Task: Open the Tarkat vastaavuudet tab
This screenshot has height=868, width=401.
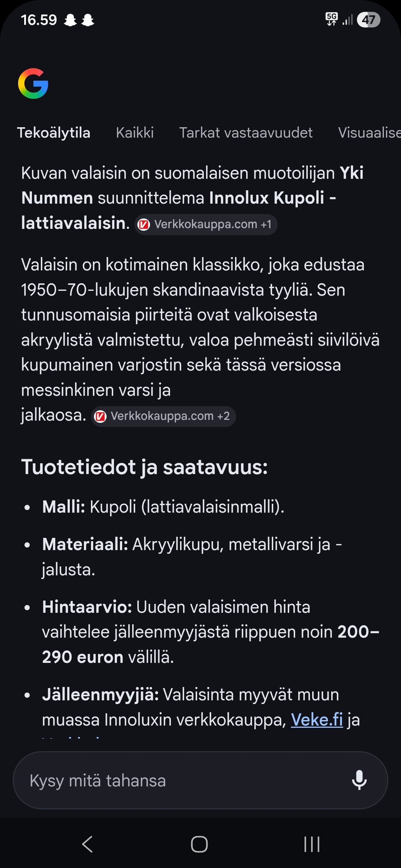Action: [x=246, y=132]
